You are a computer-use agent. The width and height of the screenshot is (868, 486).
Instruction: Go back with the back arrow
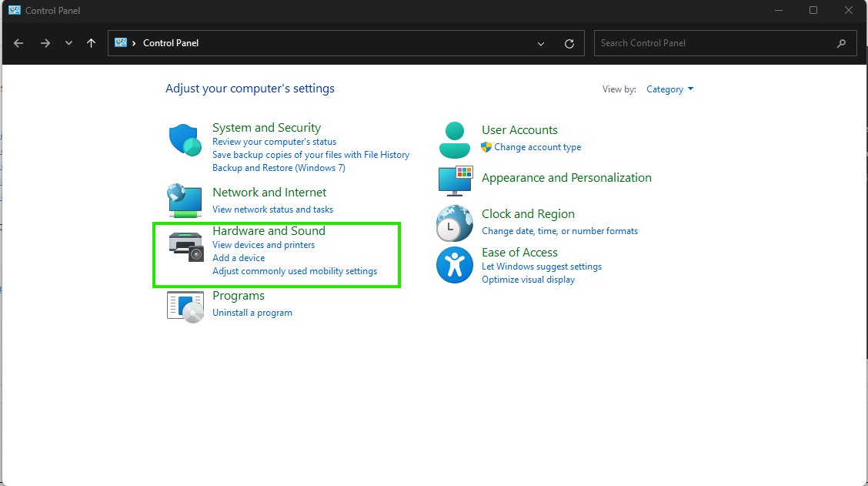[x=18, y=43]
